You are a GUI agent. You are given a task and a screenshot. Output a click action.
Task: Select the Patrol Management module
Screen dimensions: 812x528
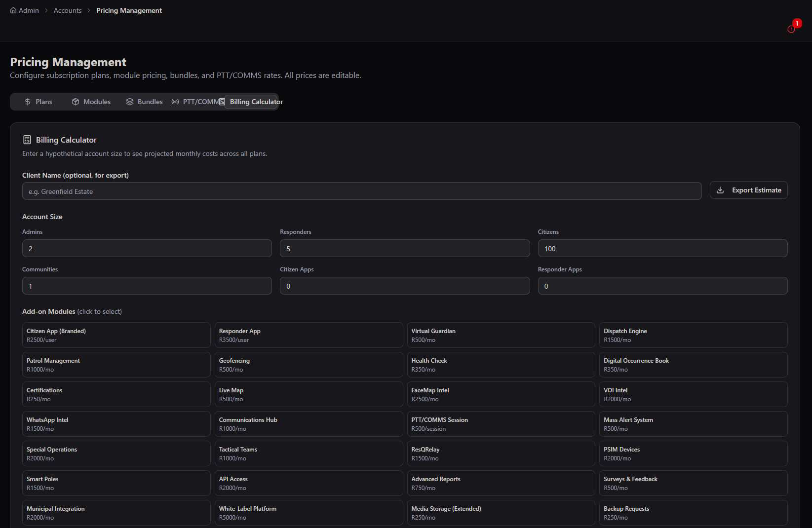(x=116, y=365)
